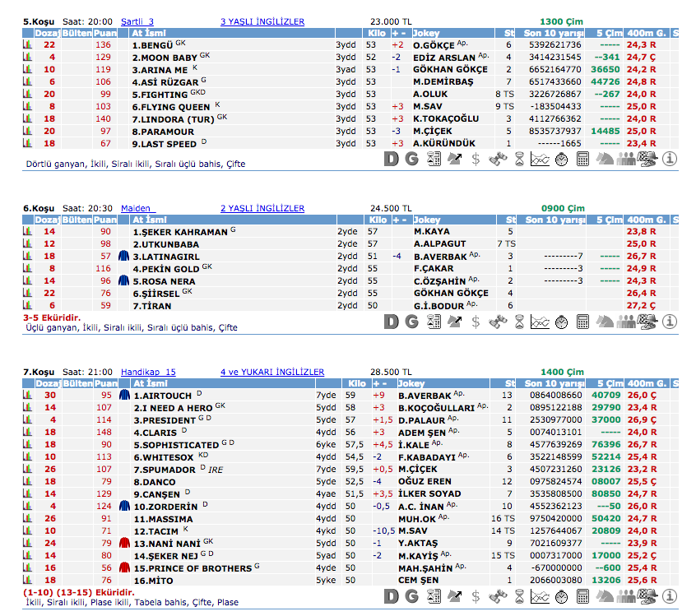The height and width of the screenshot is (616, 696).
Task: Open the 4 ve YUKARI İNGİLİZLER link
Action: pyautogui.click(x=271, y=373)
